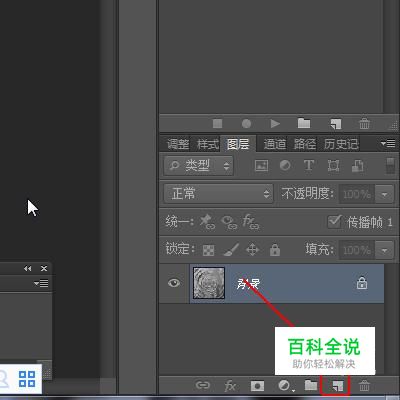Switch to the 通道 tab
Screen dimensions: 400x400
275,144
